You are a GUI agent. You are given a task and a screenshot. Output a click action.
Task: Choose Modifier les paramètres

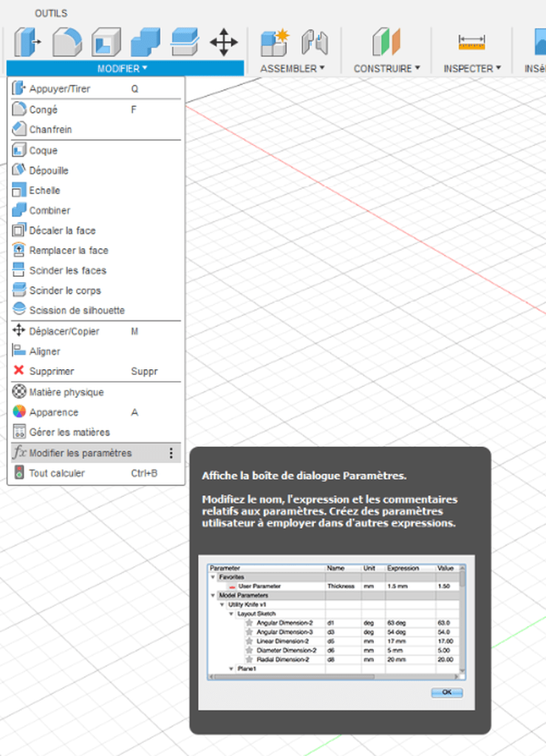[x=96, y=453]
